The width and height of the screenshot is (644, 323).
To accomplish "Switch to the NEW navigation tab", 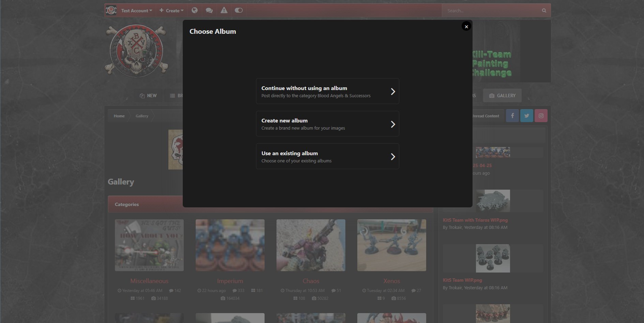I will (148, 96).
